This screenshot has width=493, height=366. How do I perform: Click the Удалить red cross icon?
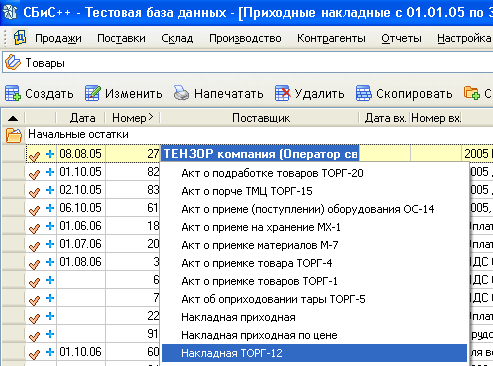coord(283,93)
